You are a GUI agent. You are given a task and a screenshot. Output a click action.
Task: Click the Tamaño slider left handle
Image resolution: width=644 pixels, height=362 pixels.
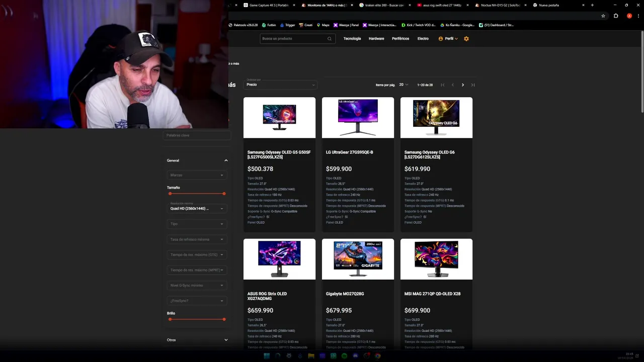point(170,194)
